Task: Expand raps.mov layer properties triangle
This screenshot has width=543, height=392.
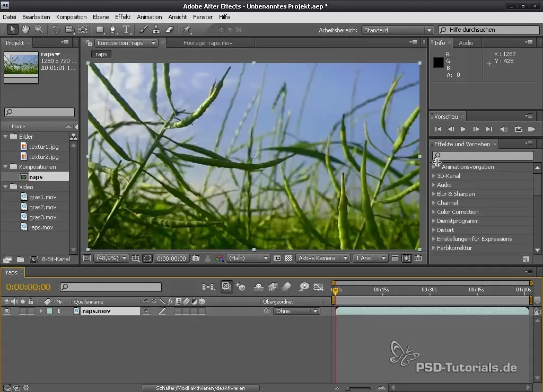Action: 41,311
